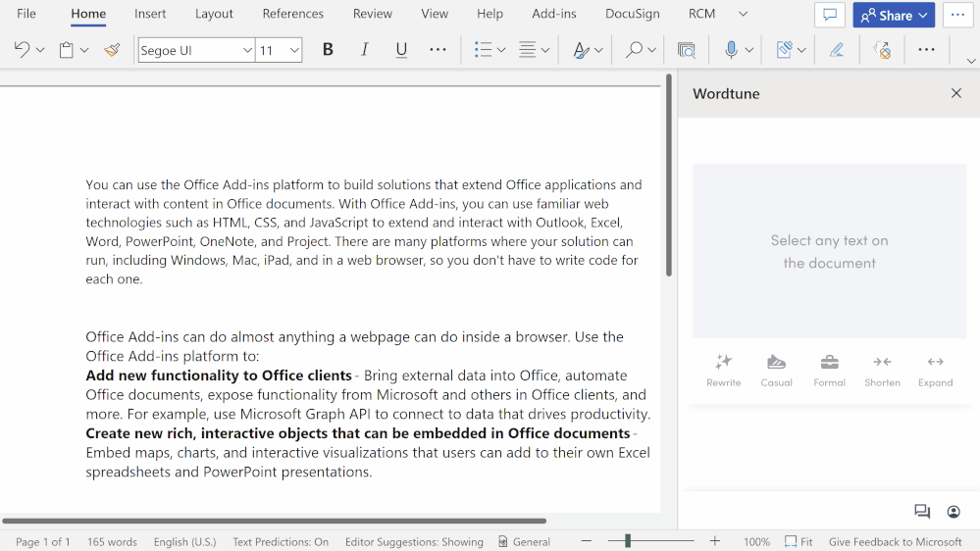Toggle Text Predictions: On in status bar

[x=281, y=541]
